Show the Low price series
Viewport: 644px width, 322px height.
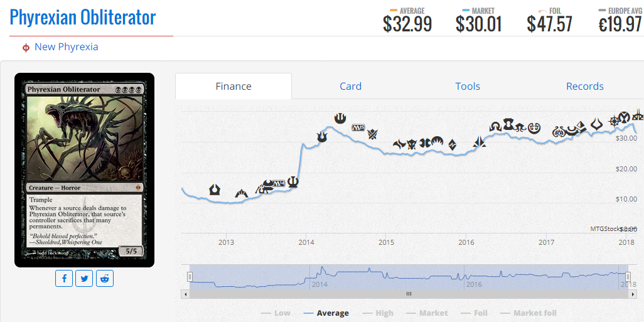tap(276, 313)
